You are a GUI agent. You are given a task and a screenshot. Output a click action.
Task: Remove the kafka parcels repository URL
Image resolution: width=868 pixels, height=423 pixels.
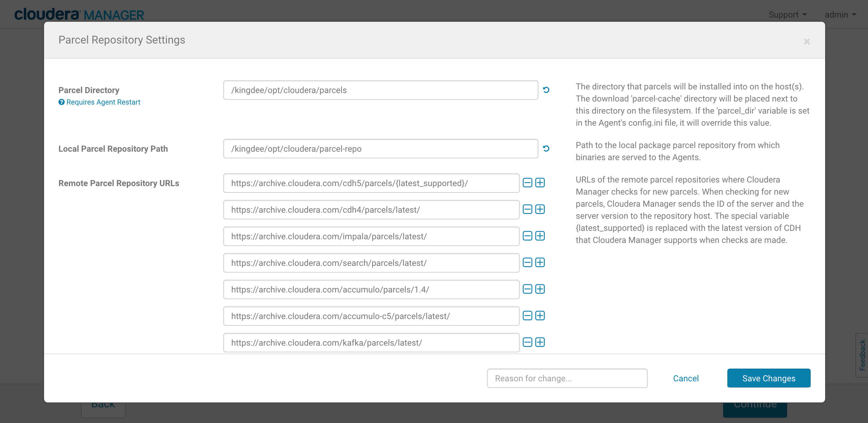[527, 342]
